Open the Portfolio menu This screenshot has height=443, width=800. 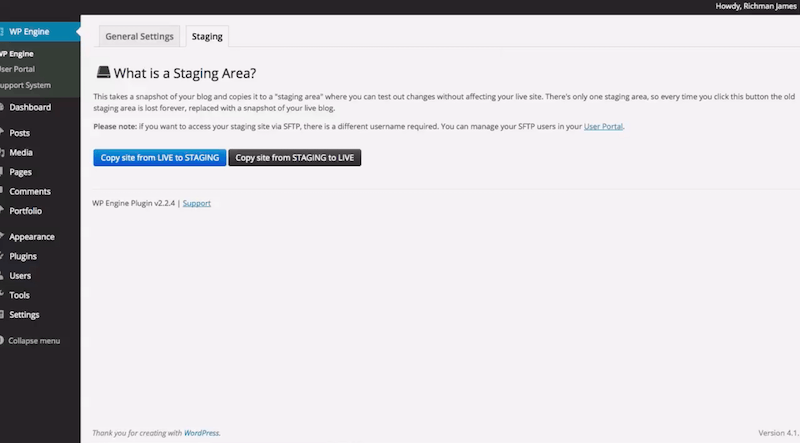[x=26, y=211]
